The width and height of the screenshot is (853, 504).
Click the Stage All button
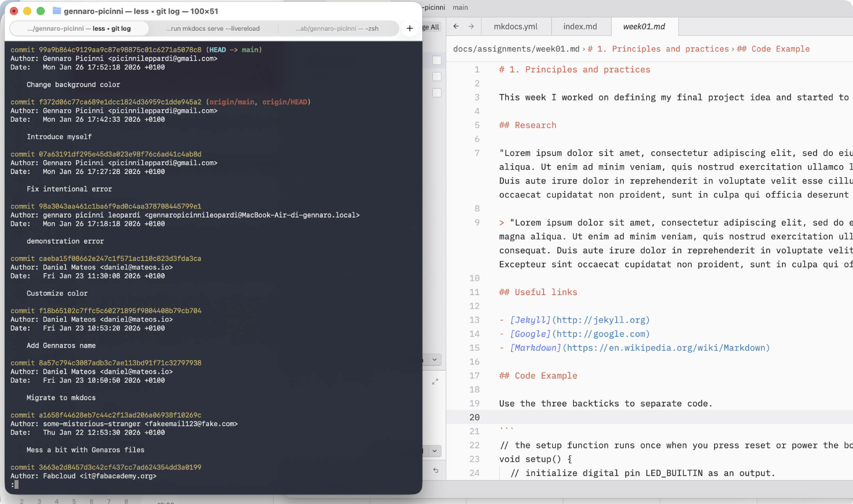point(430,27)
